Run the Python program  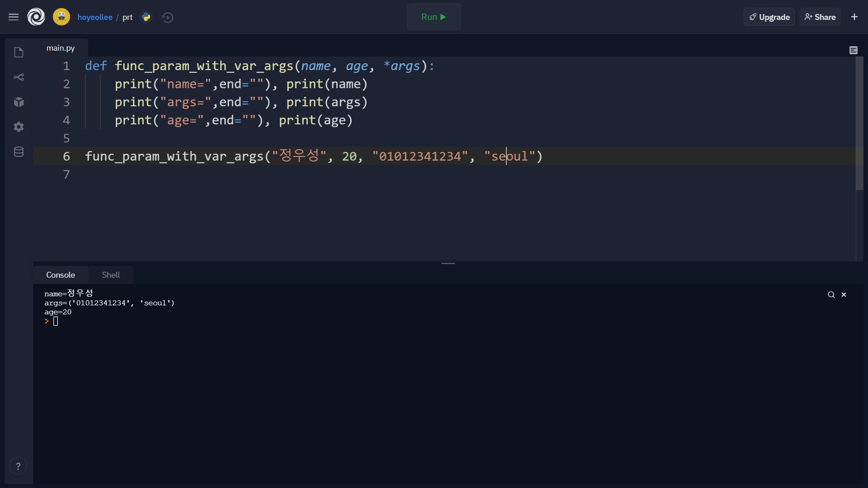[433, 17]
